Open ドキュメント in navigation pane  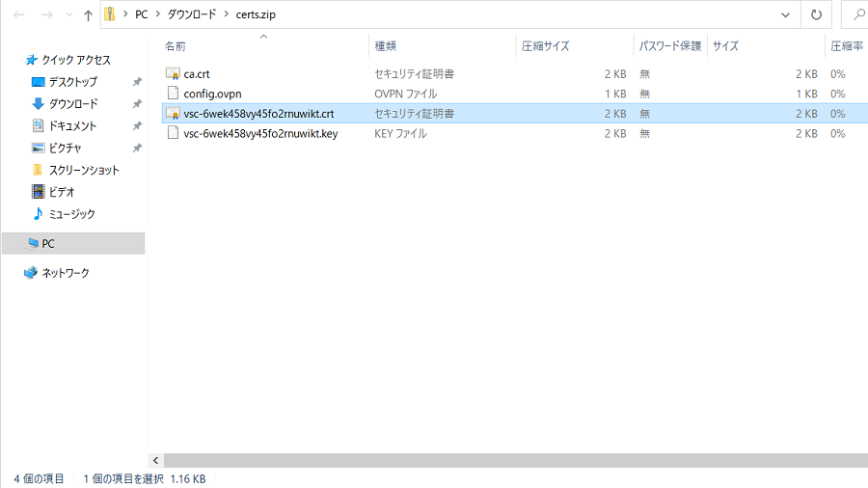tap(72, 126)
